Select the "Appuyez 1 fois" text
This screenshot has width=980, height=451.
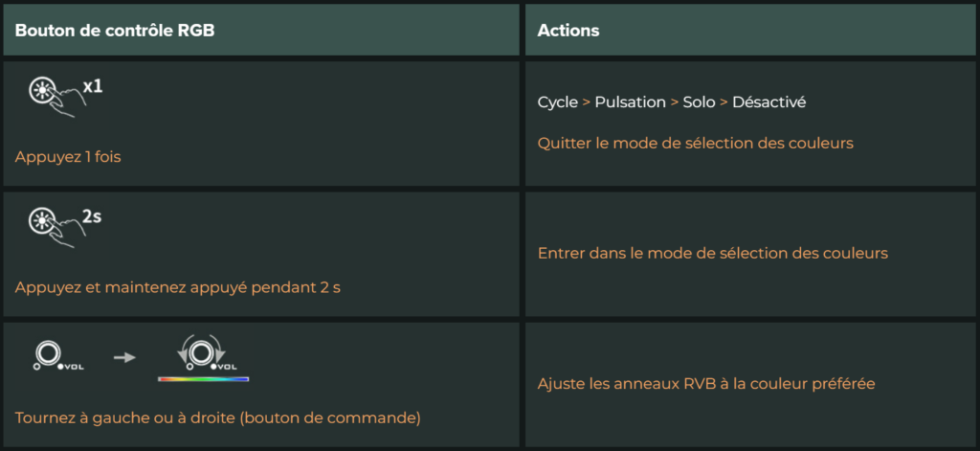pos(68,157)
